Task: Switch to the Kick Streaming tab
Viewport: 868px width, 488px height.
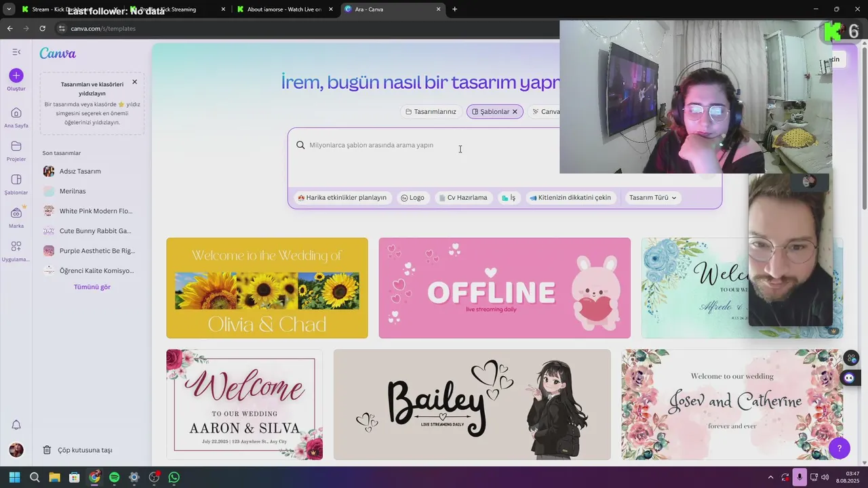Action: coord(178,9)
